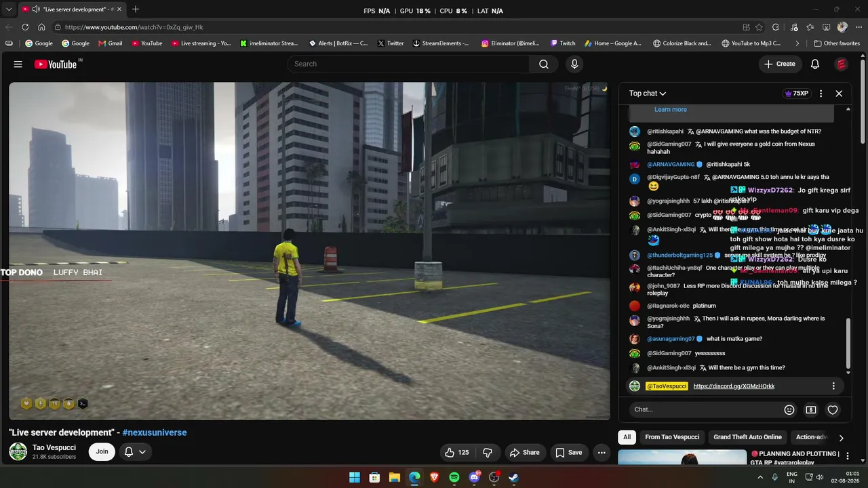Click the search magnifier button

pos(544,64)
